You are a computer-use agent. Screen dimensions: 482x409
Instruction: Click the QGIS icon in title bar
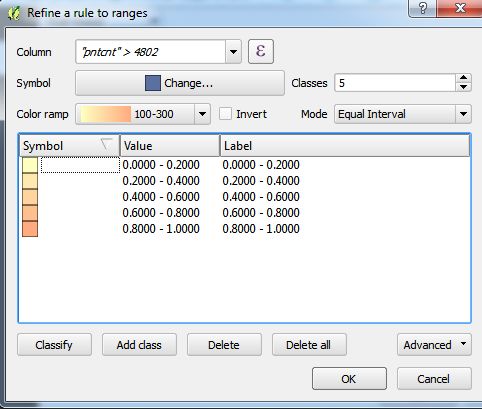[x=14, y=13]
